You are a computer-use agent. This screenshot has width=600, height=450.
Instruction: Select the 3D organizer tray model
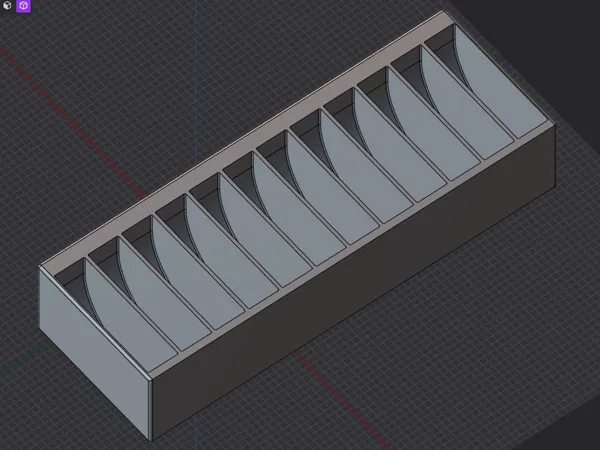297,226
